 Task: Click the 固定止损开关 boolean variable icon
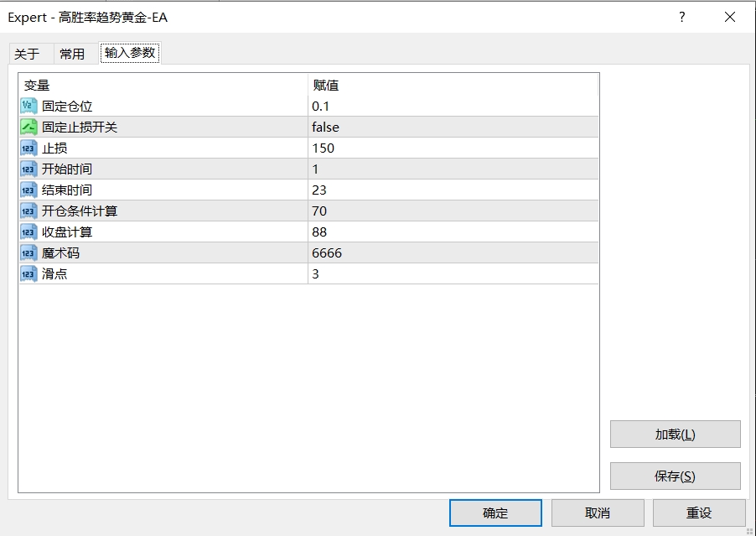coord(28,127)
